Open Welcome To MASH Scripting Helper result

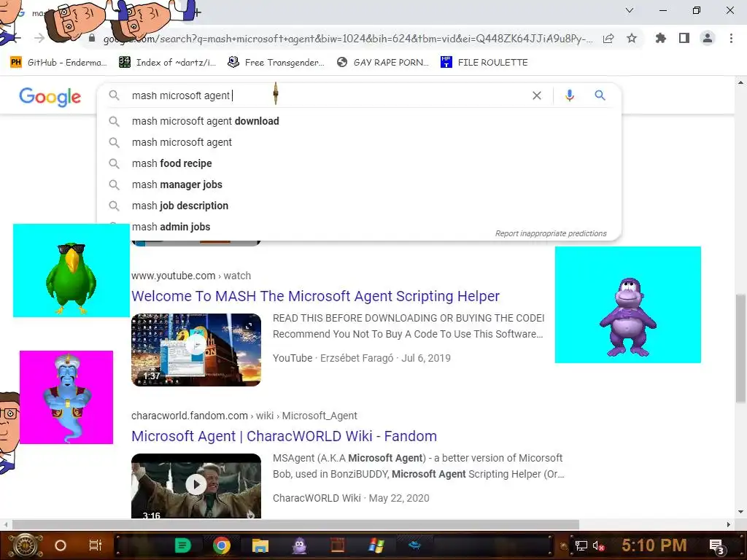click(x=315, y=296)
